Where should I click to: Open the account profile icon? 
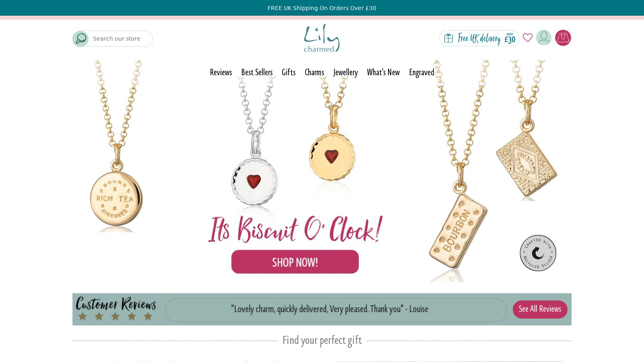click(x=544, y=38)
